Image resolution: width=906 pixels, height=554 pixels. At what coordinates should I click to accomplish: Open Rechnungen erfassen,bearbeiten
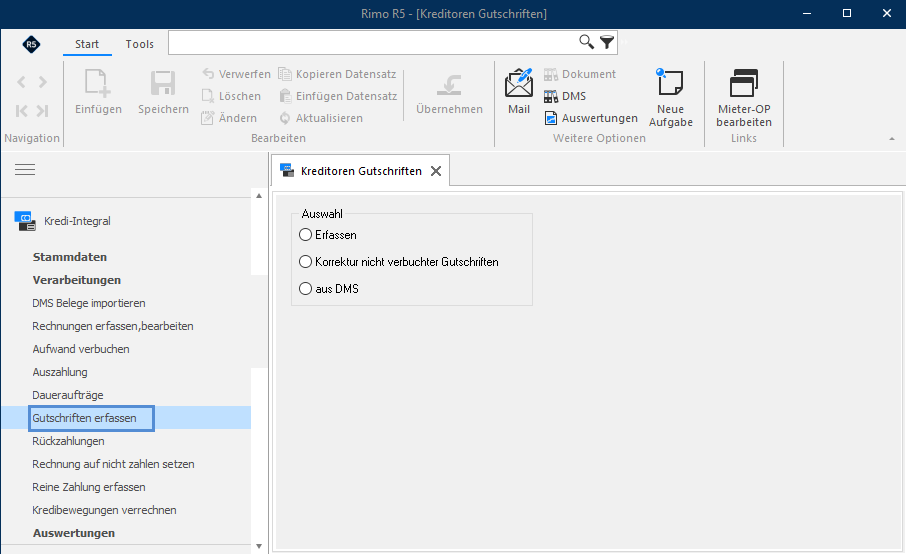(x=113, y=326)
